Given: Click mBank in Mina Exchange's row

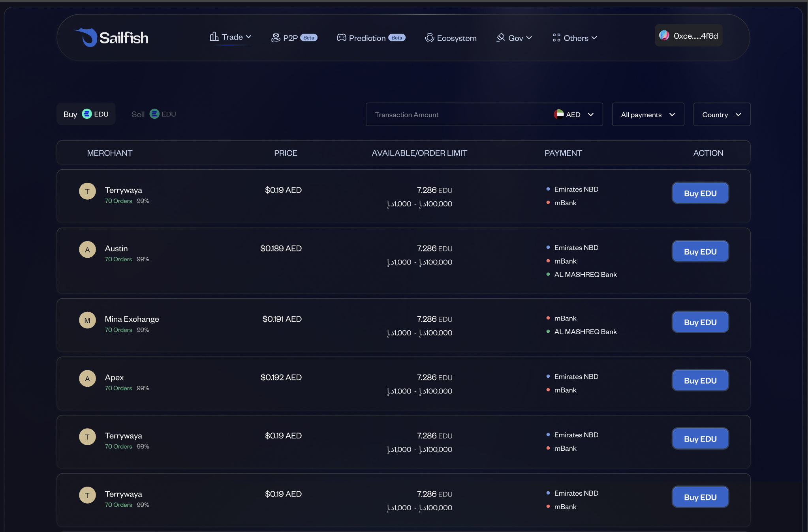Looking at the screenshot, I should pyautogui.click(x=565, y=318).
